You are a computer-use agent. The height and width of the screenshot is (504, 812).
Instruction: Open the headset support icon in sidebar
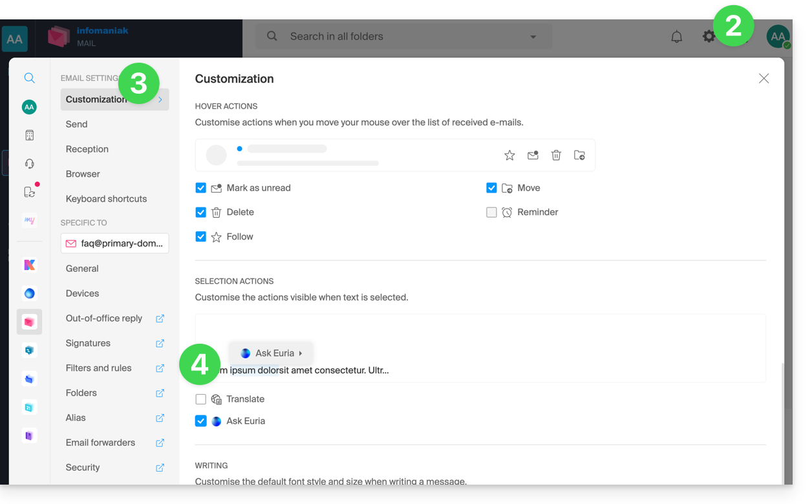[x=29, y=163]
